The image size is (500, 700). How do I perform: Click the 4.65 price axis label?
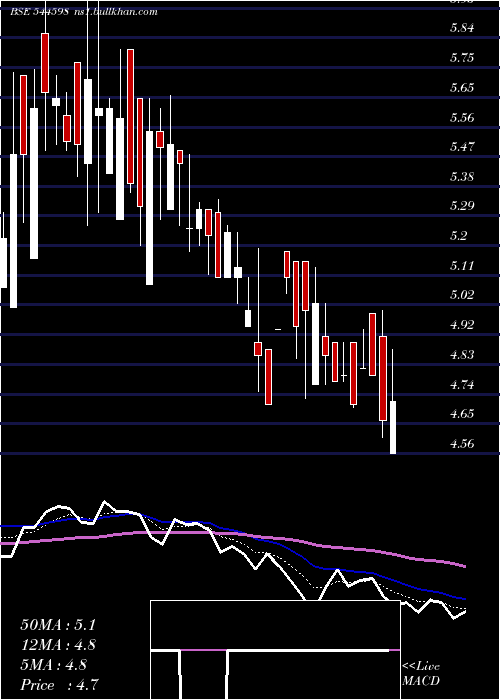(462, 414)
